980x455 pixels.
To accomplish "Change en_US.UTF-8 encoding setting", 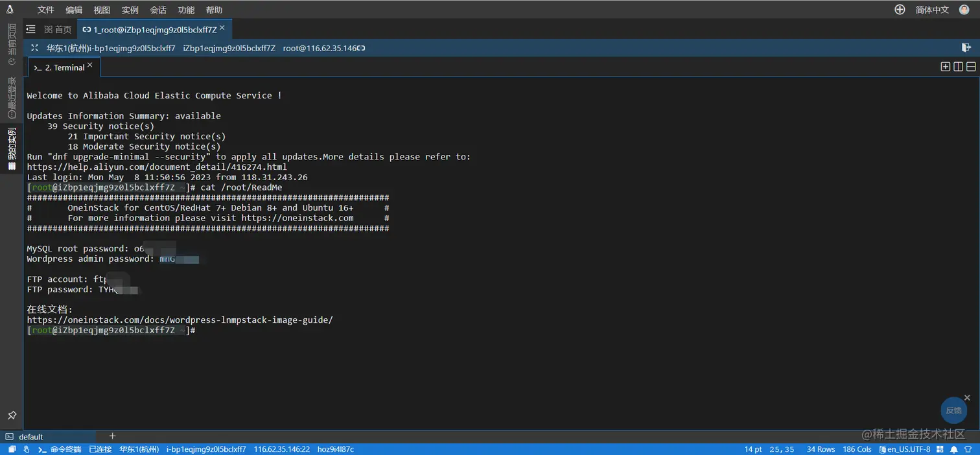I will (x=905, y=449).
